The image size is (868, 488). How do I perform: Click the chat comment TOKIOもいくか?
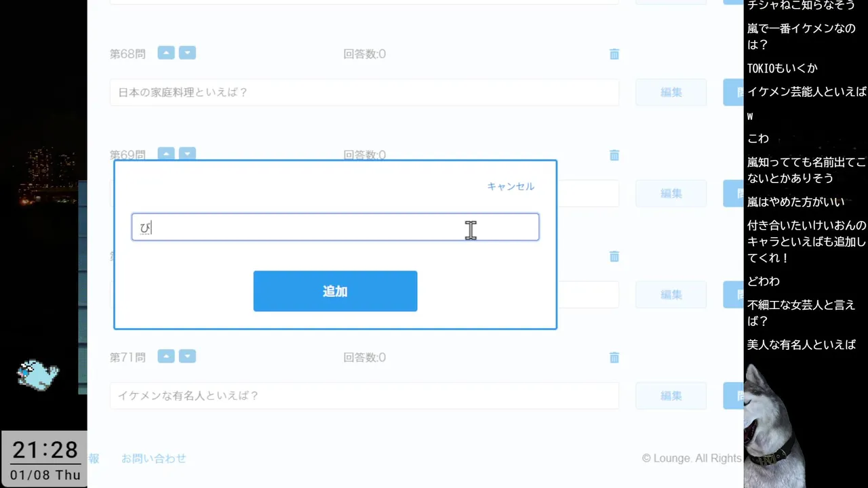[x=782, y=68]
